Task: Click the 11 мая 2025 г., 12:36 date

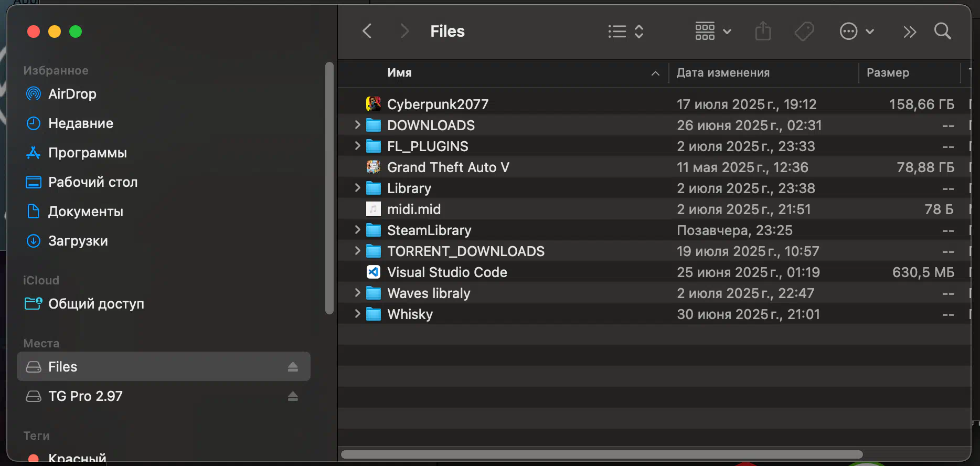Action: 742,167
